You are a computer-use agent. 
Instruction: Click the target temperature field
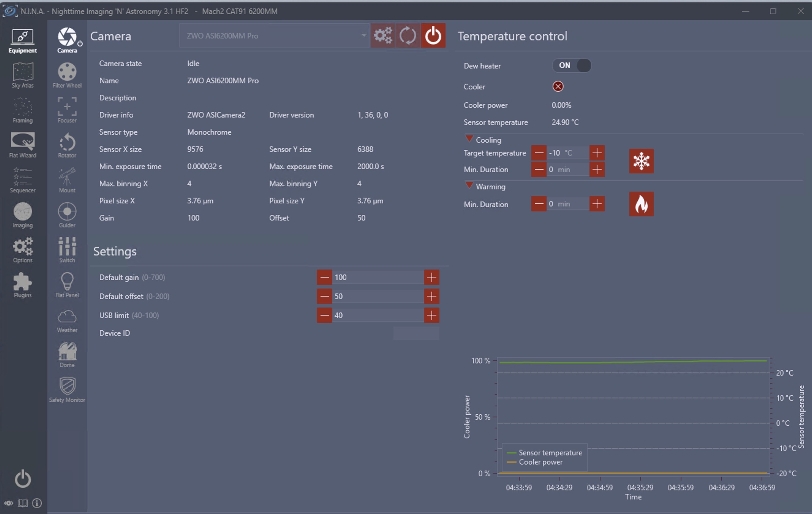(568, 153)
